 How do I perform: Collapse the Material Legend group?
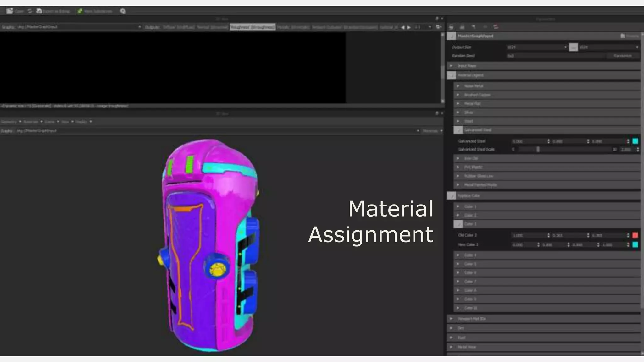452,75
